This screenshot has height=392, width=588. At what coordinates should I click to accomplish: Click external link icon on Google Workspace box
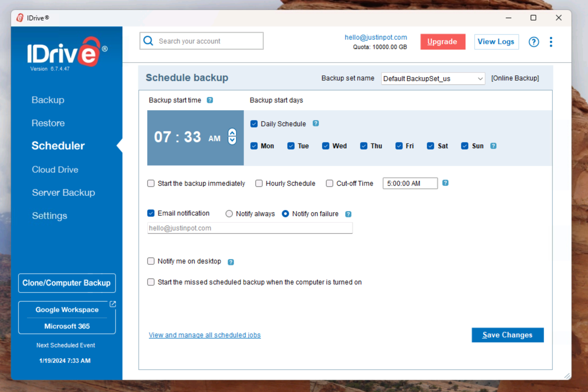point(113,304)
